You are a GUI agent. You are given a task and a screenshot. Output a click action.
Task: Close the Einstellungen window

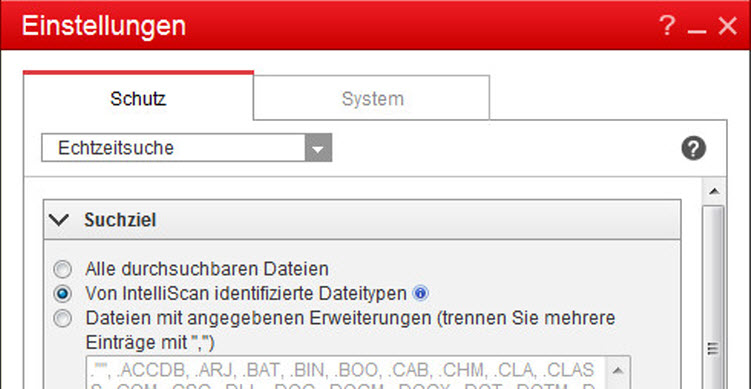728,26
